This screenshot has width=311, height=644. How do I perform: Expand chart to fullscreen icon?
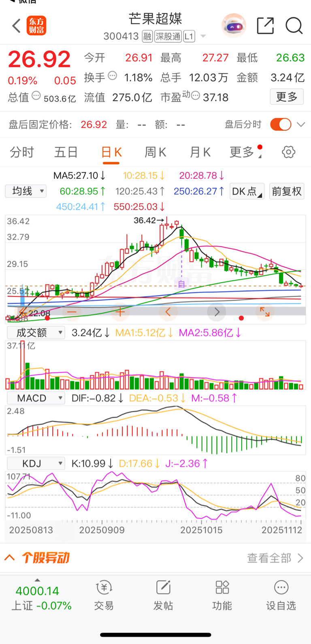coord(265,312)
